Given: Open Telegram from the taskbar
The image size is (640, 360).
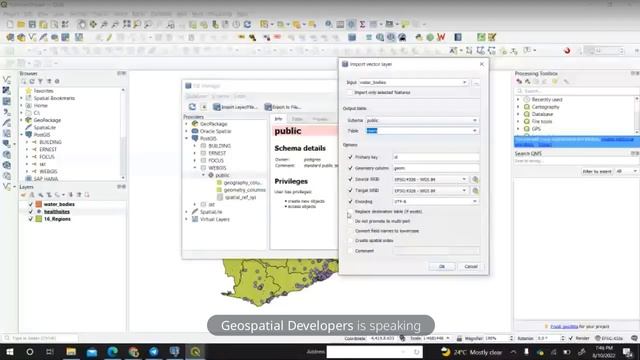Looking at the screenshot, I should click(x=154, y=351).
